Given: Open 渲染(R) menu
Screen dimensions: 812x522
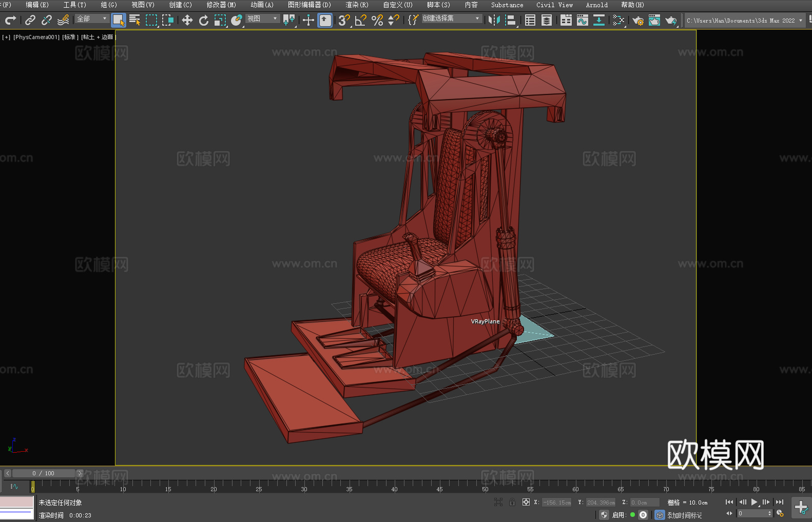Looking at the screenshot, I should (x=357, y=5).
